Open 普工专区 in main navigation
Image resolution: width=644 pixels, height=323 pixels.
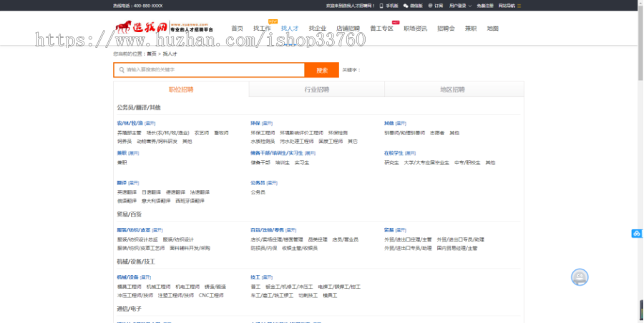[x=381, y=29]
